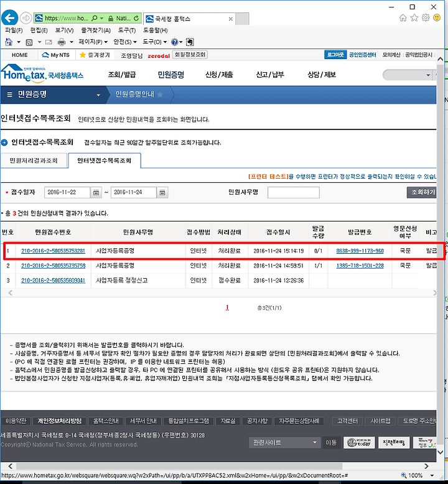Open the zoom level dropdown next to 100%
This screenshot has height=484, width=448.
pos(432,475)
